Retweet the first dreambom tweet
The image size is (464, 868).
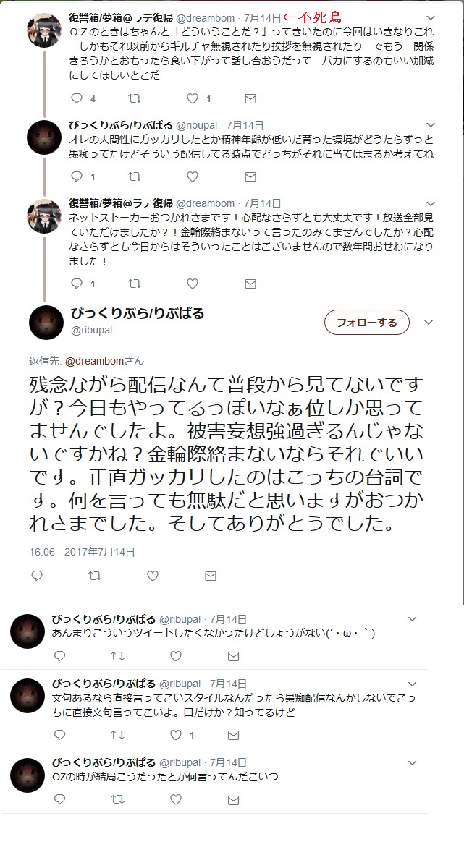coord(135,98)
